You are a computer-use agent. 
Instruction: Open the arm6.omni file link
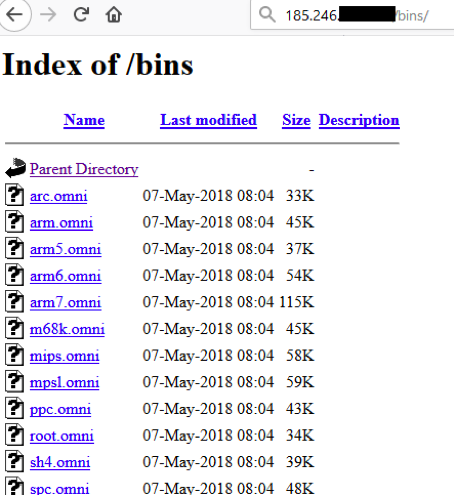click(65, 276)
